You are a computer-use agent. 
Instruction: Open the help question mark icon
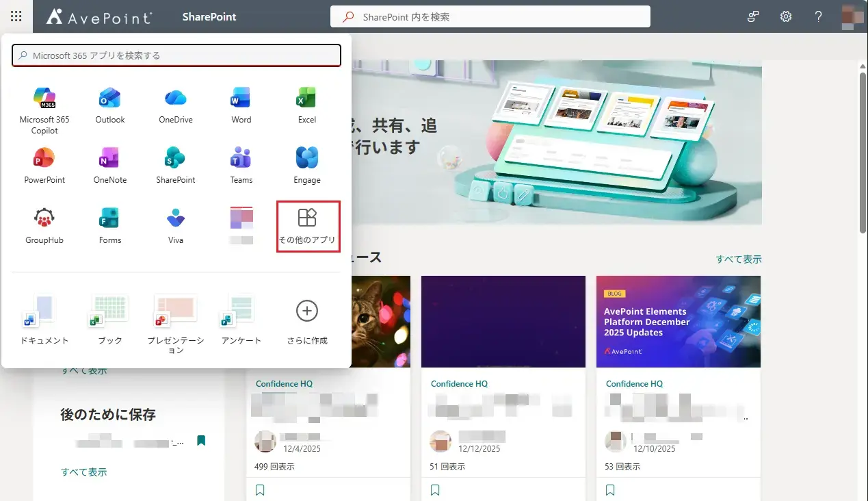click(819, 16)
